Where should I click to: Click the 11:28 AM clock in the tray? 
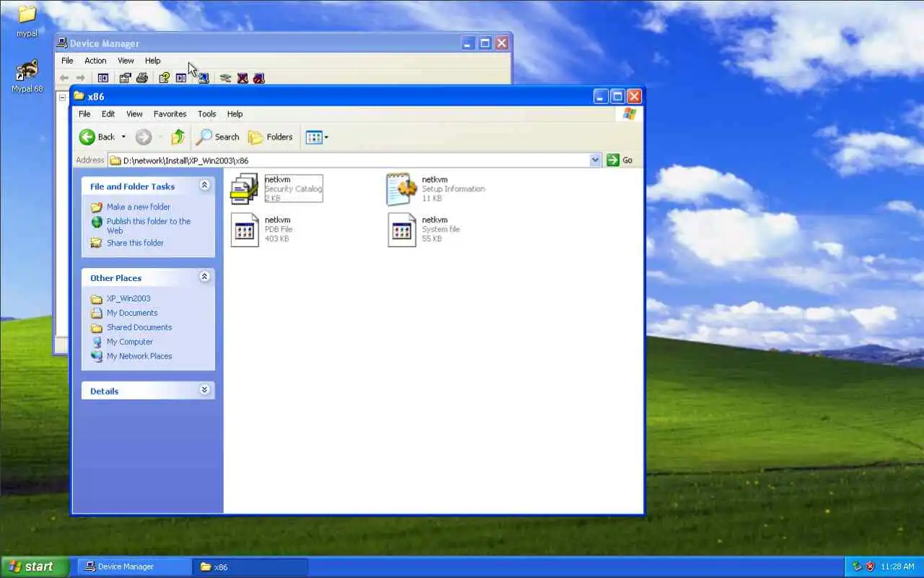pos(897,566)
